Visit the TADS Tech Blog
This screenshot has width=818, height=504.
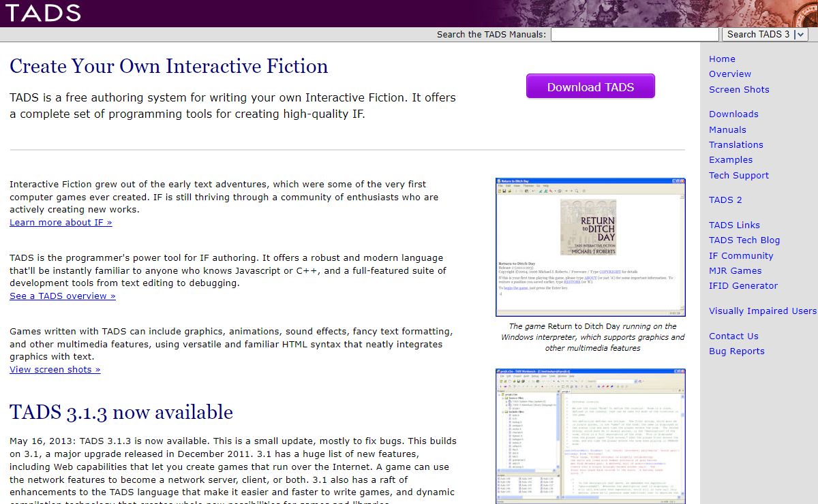pyautogui.click(x=744, y=240)
